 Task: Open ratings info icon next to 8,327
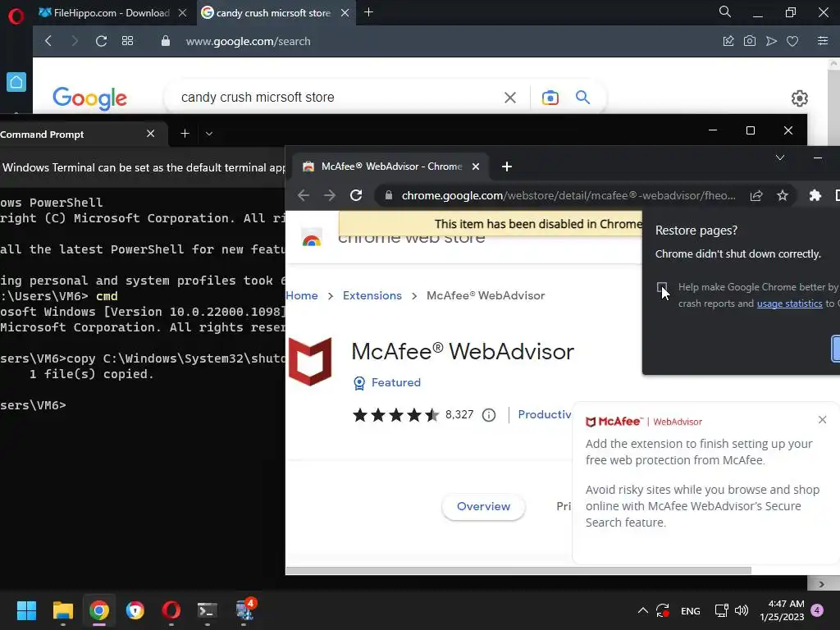click(489, 414)
